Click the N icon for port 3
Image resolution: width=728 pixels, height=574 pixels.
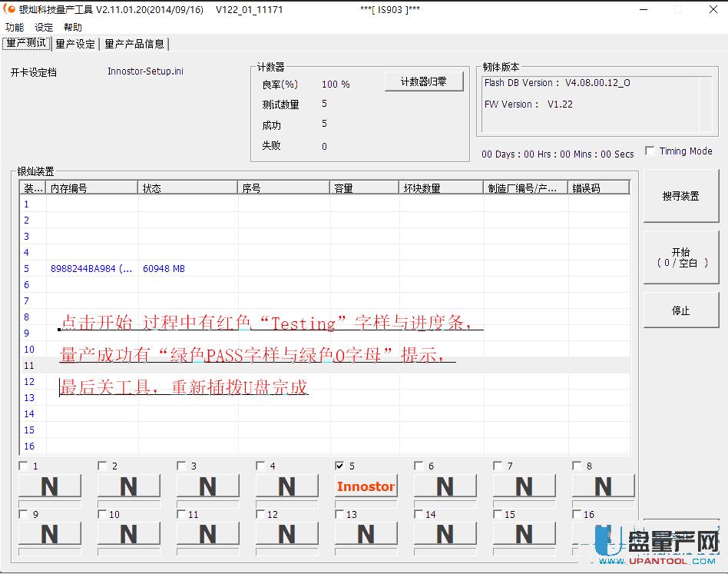(207, 486)
